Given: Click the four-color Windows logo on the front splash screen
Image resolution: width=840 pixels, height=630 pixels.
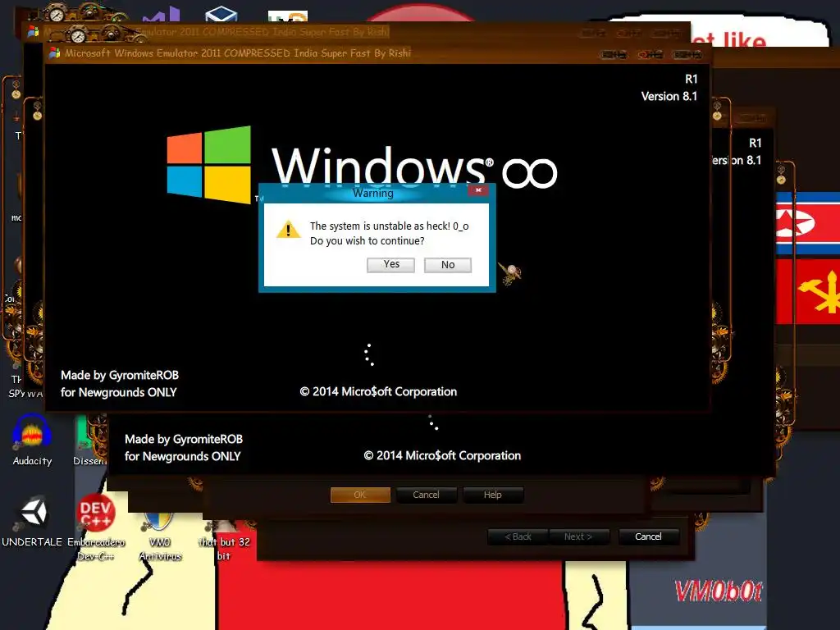Looking at the screenshot, I should tap(209, 164).
